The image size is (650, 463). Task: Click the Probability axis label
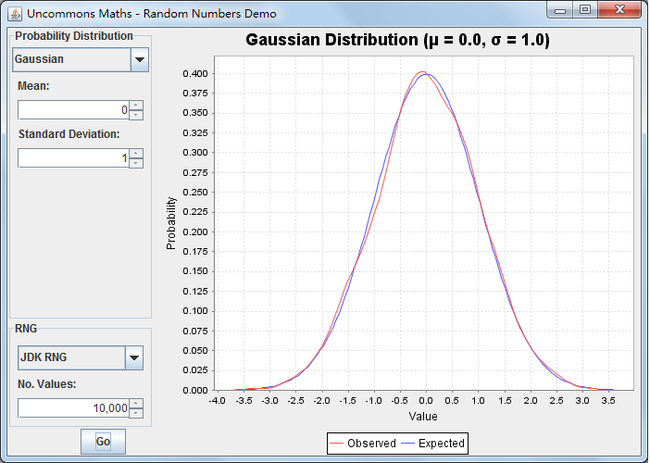(171, 223)
